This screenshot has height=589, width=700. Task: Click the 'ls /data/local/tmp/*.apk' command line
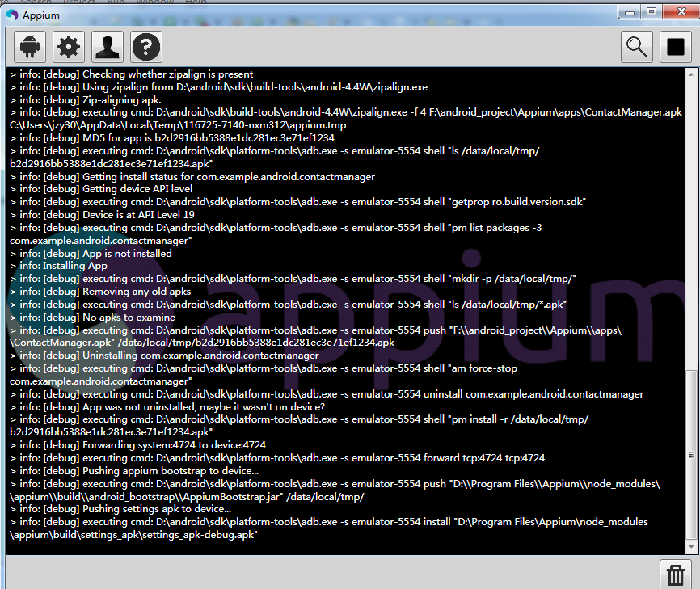click(289, 305)
